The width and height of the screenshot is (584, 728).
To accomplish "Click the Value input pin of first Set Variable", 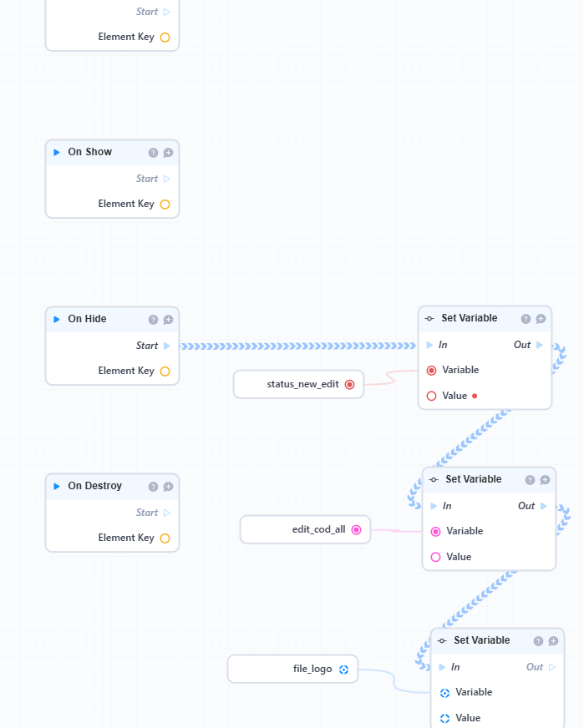I will [x=431, y=396].
